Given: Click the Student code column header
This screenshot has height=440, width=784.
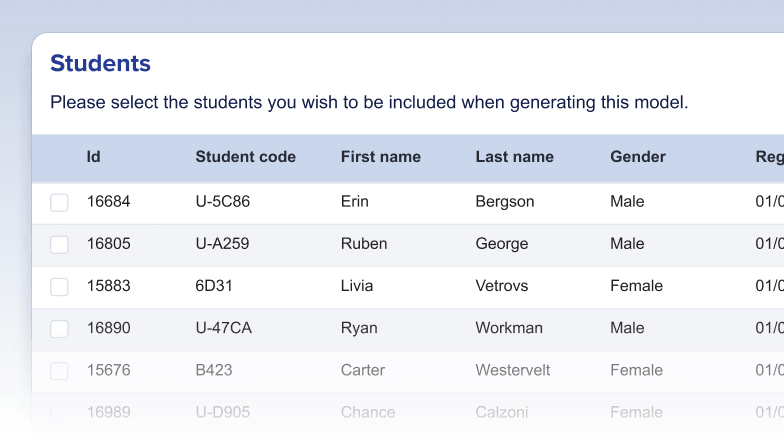Looking at the screenshot, I should point(245,157).
